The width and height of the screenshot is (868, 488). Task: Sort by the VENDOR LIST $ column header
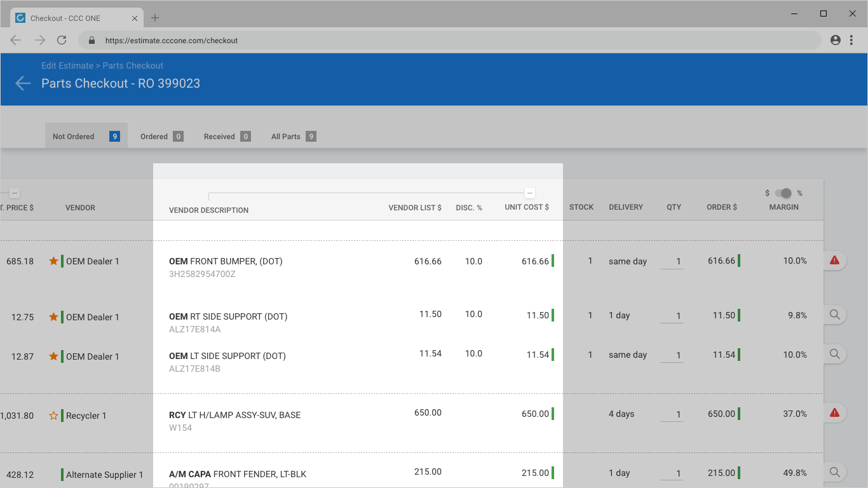tap(415, 207)
